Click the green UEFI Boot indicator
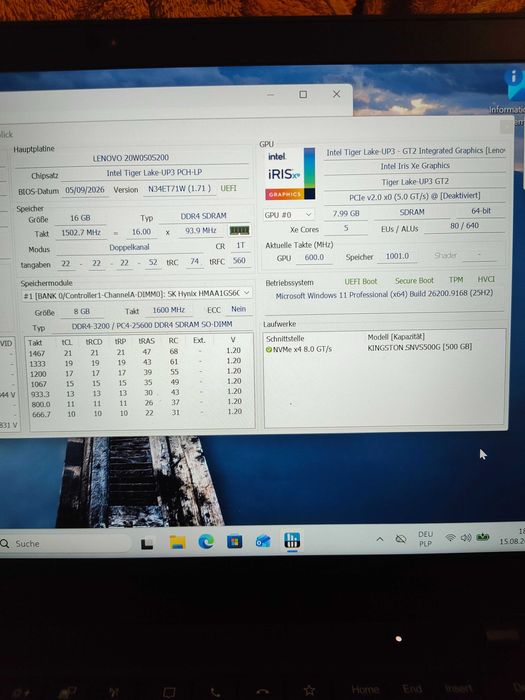The height and width of the screenshot is (700, 525). tap(361, 281)
